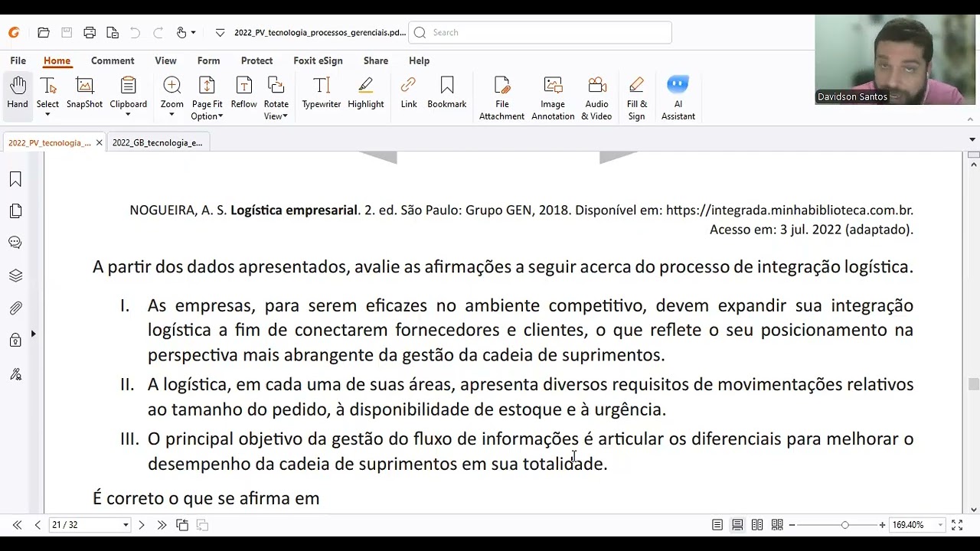Toggle full screen mode
This screenshot has height=551, width=980.
pyautogui.click(x=957, y=525)
